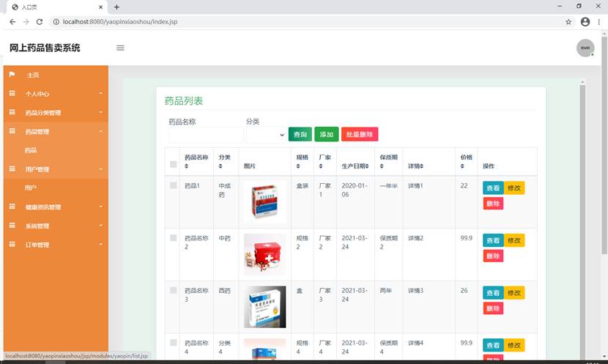The height and width of the screenshot is (364, 608).
Task: Sort by 价格 column arrows
Action: coord(462,166)
